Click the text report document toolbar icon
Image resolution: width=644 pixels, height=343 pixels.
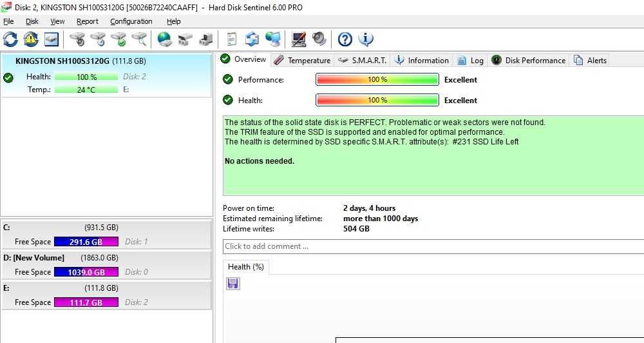click(232, 39)
